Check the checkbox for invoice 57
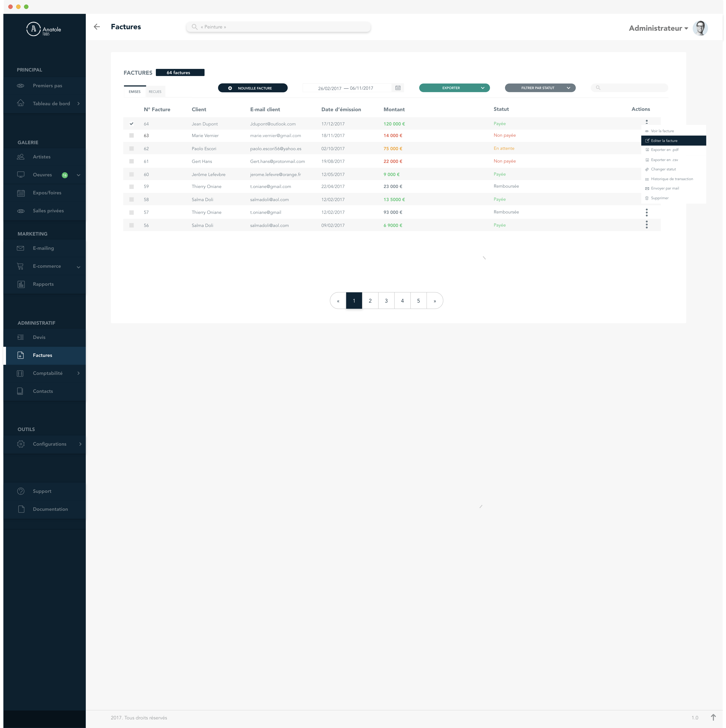 click(x=131, y=213)
